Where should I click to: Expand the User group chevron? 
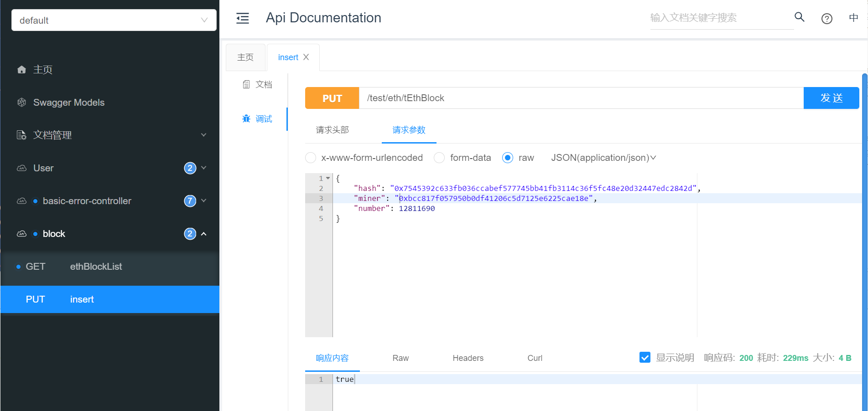[204, 168]
